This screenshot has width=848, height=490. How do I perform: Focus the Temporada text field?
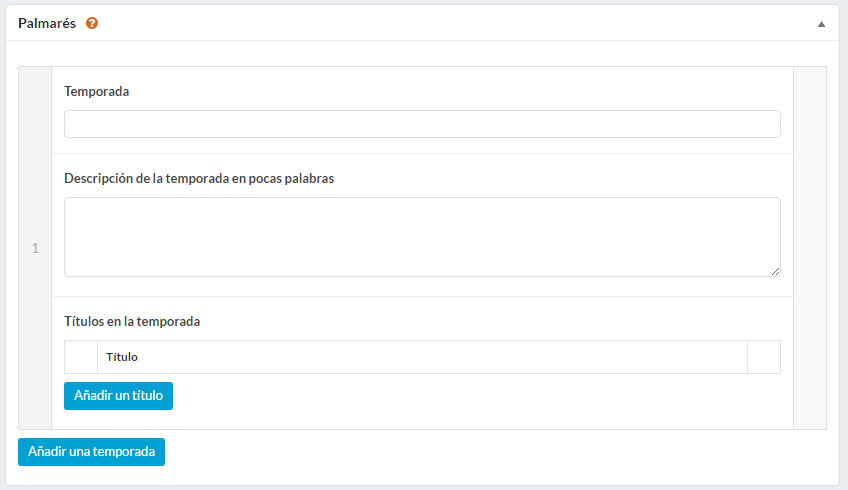click(x=422, y=124)
